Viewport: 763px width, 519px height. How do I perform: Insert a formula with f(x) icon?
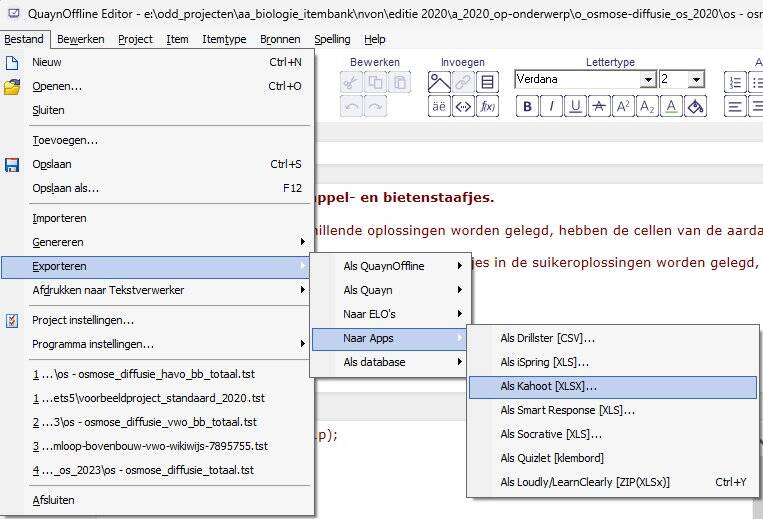488,107
